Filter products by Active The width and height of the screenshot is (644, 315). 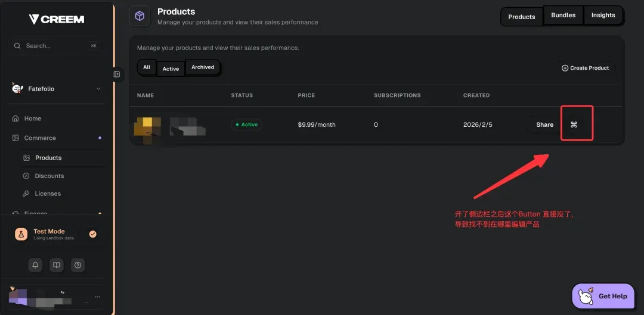coord(171,68)
